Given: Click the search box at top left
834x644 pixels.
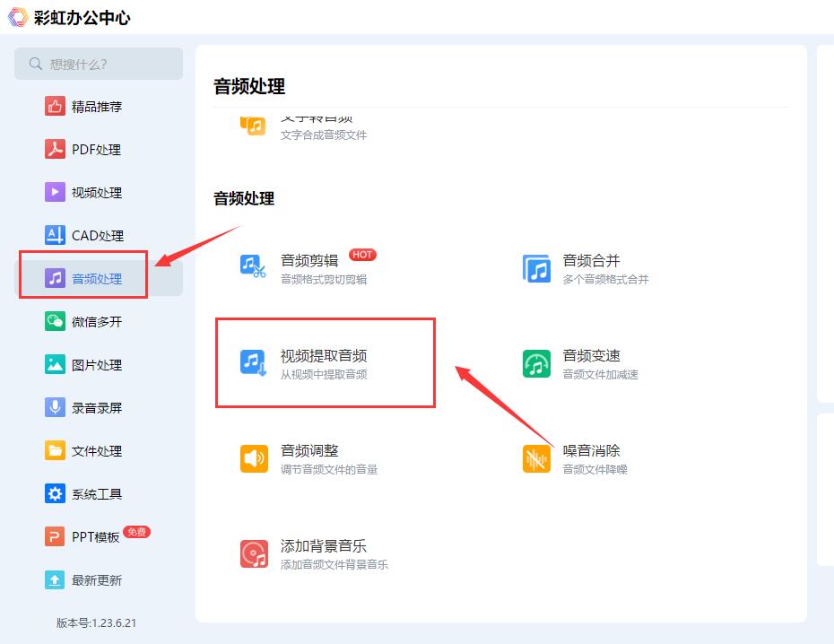Looking at the screenshot, I should [99, 64].
